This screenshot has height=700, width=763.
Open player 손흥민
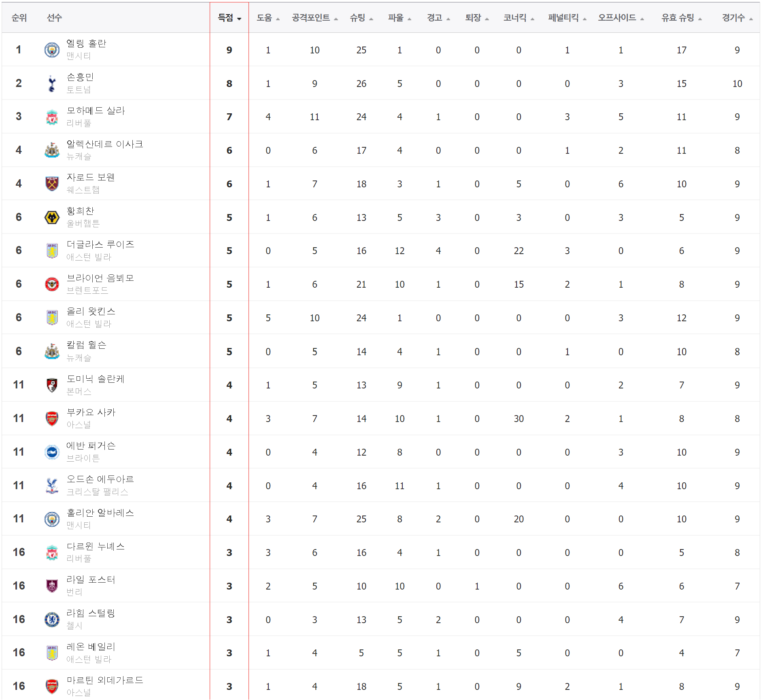click(x=80, y=77)
